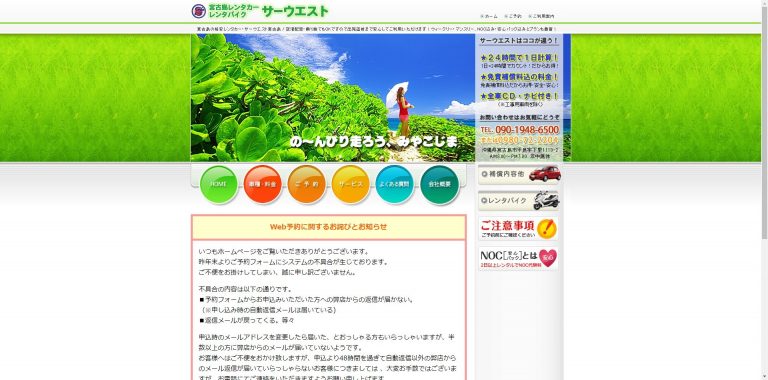
Task: Click the サーウエスト site title
Action: [295, 11]
